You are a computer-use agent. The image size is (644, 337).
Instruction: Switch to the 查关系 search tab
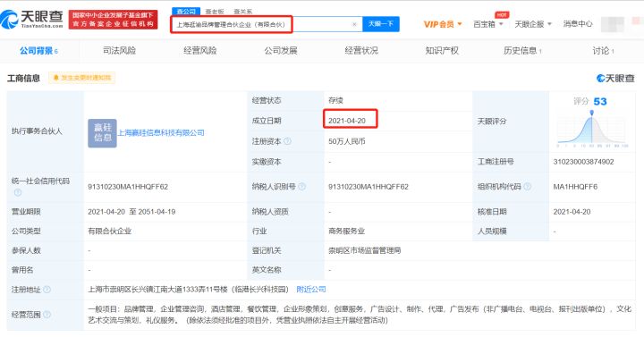coord(242,12)
